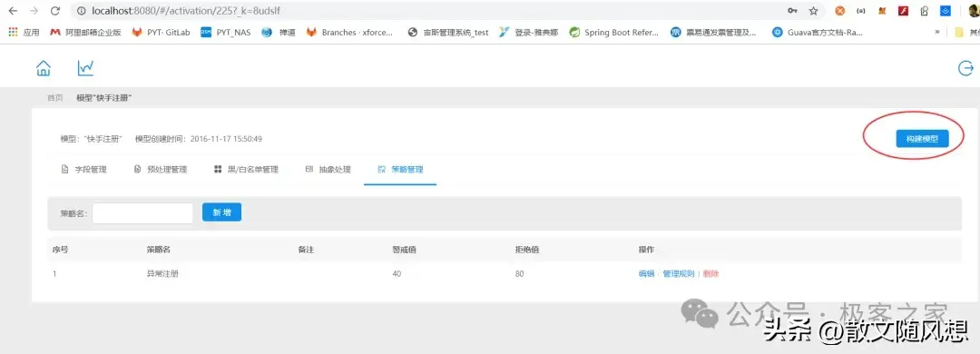Click the 备注 column header
Viewport: 980px width, 354px height.
(306, 250)
